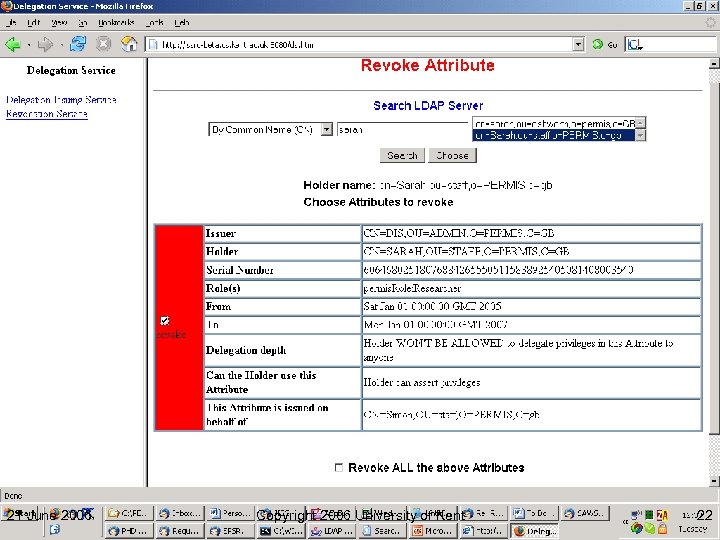Switch to the To Do taskbar item
The height and width of the screenshot is (540, 720).
click(x=533, y=513)
